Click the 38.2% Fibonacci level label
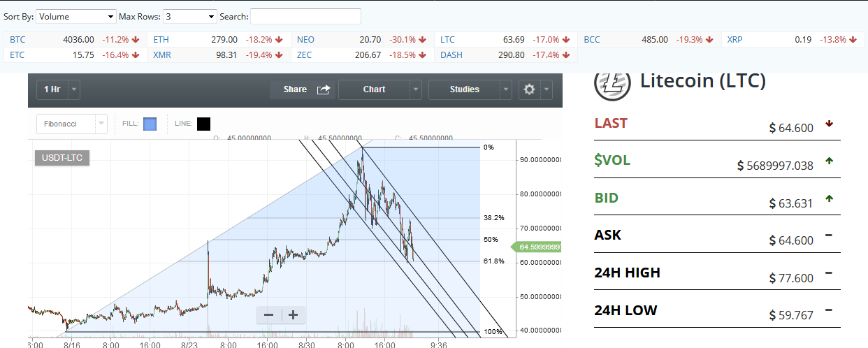This screenshot has width=868, height=348. point(494,217)
